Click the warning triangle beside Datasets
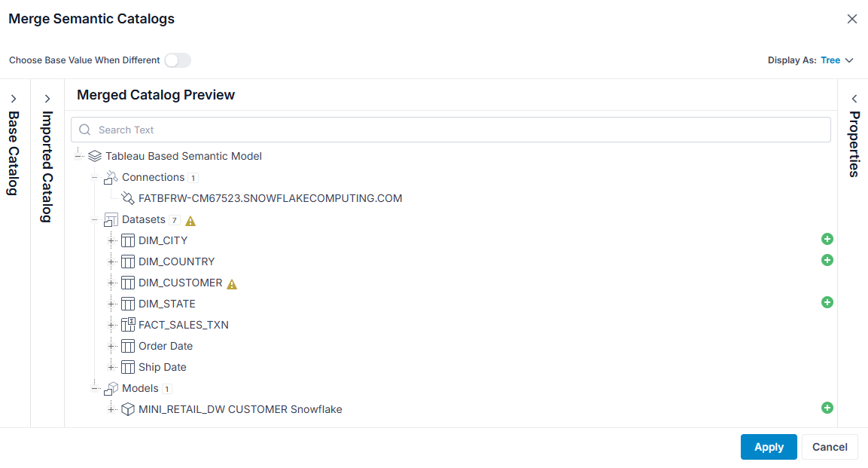Viewport: 868px width, 468px height. [190, 221]
